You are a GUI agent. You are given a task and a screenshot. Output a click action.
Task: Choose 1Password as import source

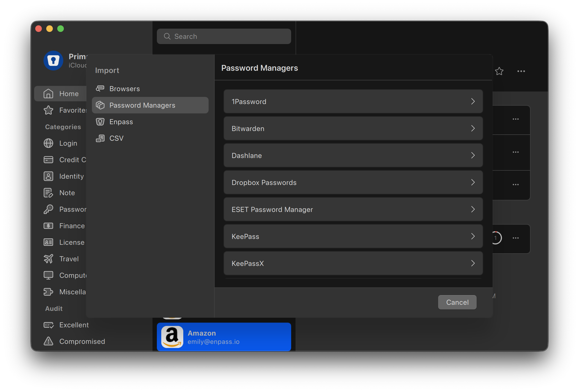(353, 102)
